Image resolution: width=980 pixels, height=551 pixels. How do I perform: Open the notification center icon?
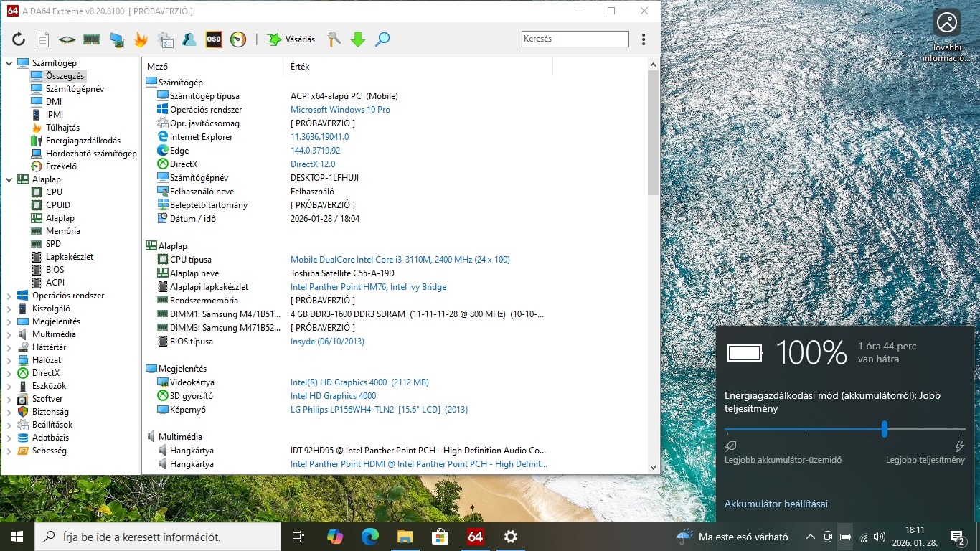click(x=956, y=537)
